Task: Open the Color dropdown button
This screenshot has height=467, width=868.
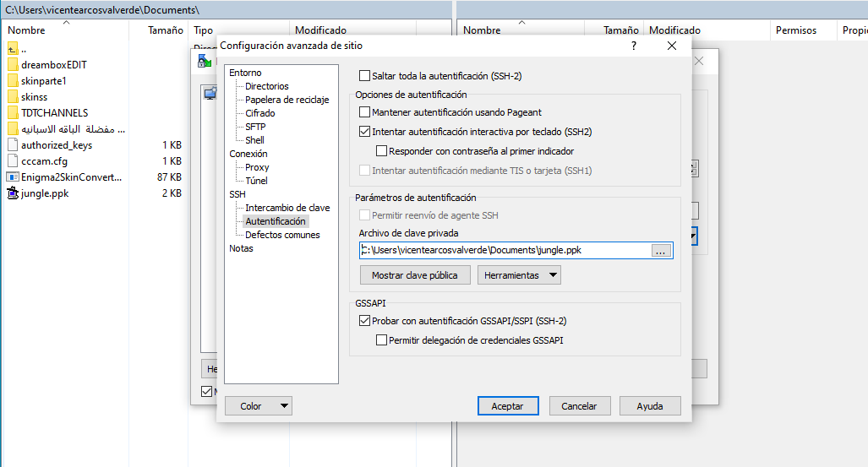Action: pos(258,406)
